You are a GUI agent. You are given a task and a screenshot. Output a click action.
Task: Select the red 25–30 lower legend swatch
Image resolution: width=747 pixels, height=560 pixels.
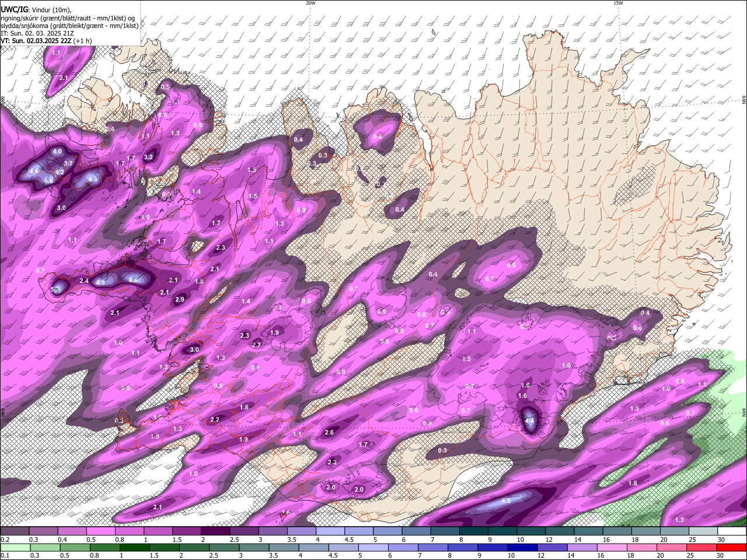(701, 548)
